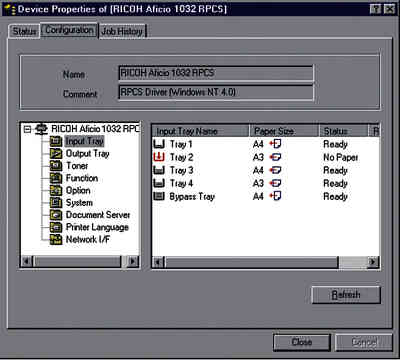This screenshot has width=400, height=360.
Task: Click the Cancel button
Action: click(364, 342)
